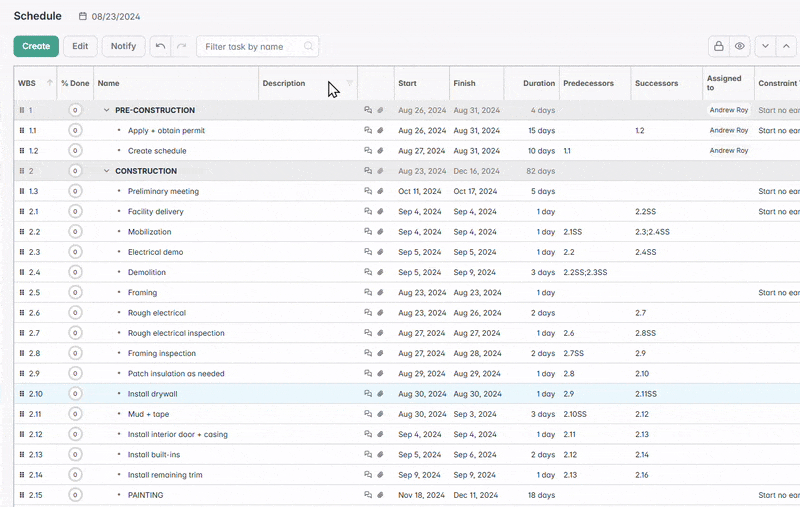
Task: Click the expand all down-chevron button
Action: [x=765, y=46]
